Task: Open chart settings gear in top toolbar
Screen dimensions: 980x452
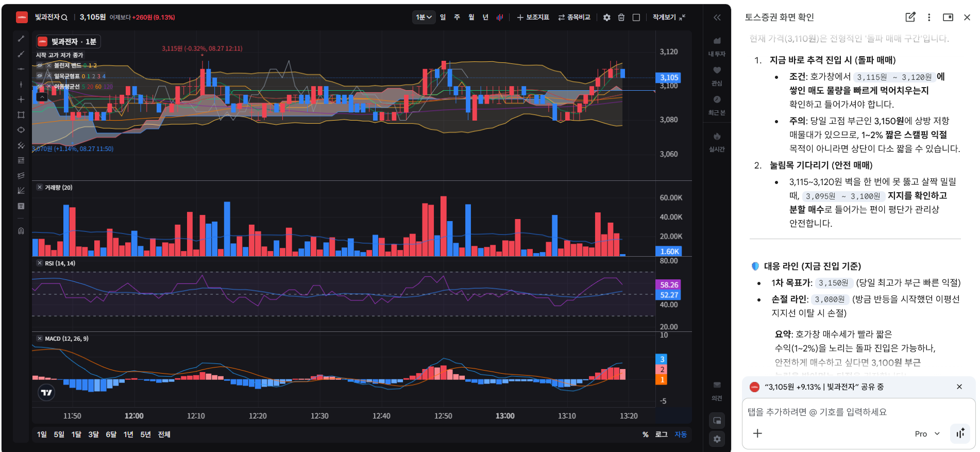Action: tap(607, 18)
